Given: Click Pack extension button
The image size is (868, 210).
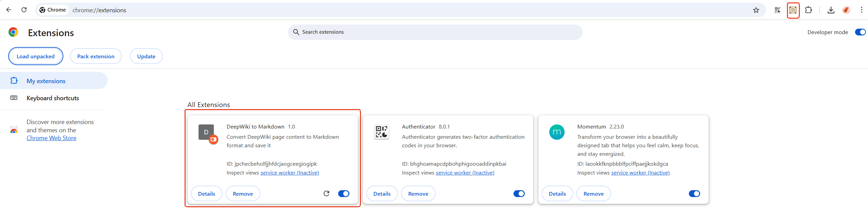Looking at the screenshot, I should [x=96, y=56].
